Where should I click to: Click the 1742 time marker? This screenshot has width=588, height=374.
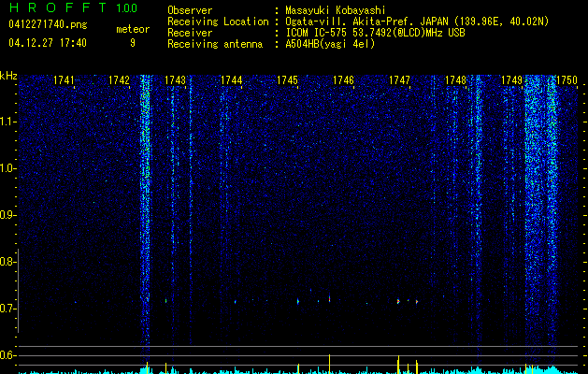(119, 79)
